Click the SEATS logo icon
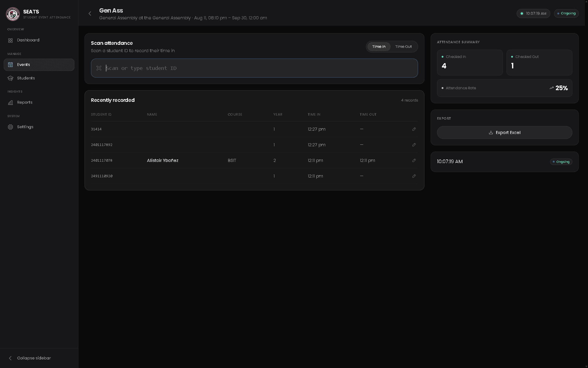 13,14
